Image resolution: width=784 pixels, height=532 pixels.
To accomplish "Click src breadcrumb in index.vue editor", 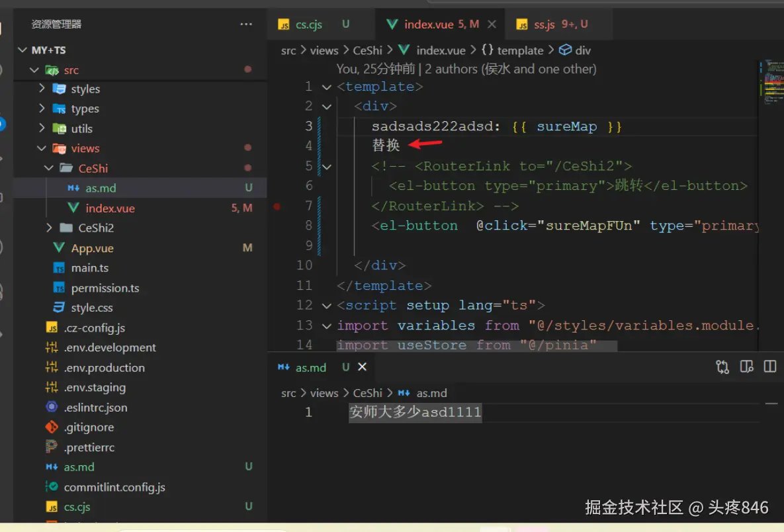I will pos(288,50).
